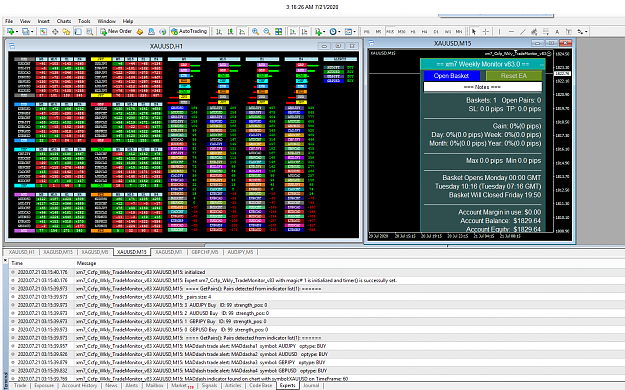Open the New Chart toolbar icon
625x390 pixels.
point(10,32)
